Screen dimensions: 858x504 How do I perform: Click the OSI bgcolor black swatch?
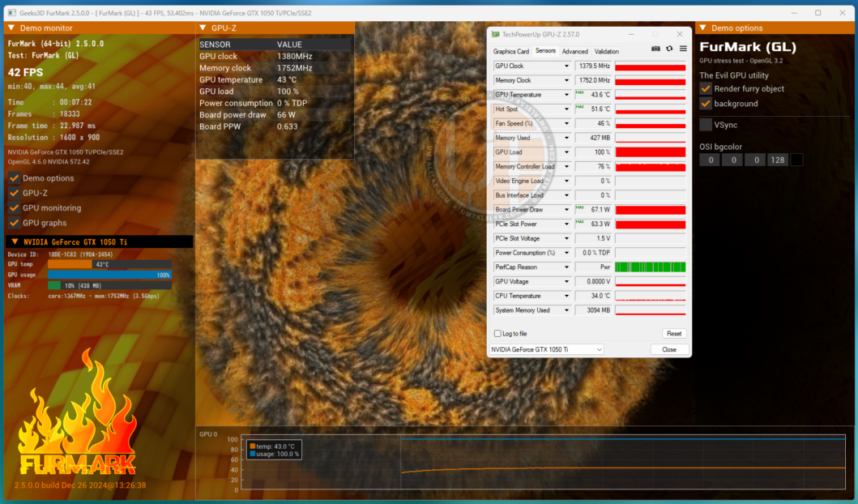796,160
